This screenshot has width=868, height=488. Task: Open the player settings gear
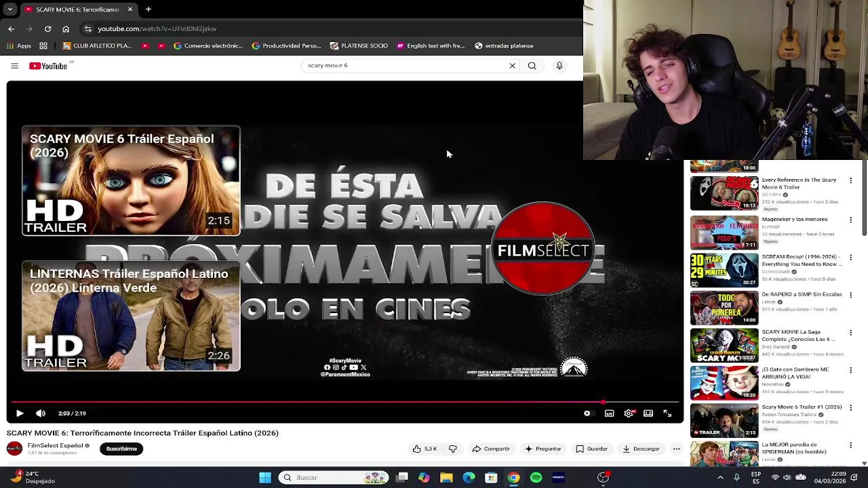(x=629, y=413)
